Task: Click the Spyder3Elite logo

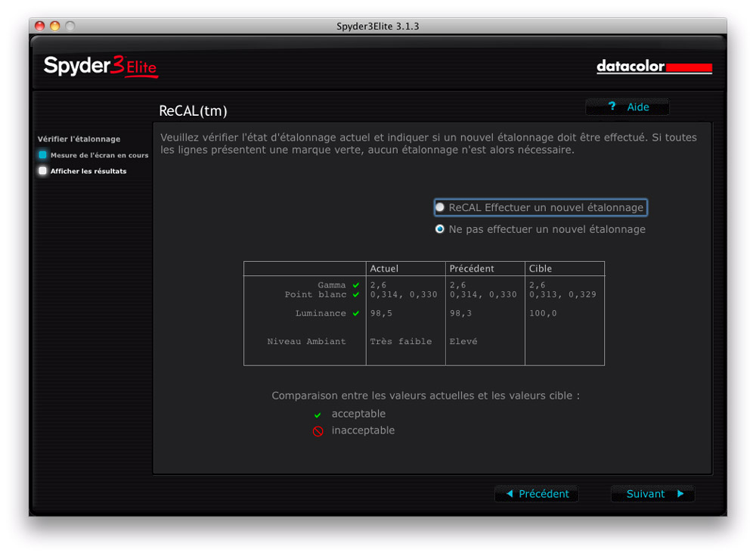Action: coord(101,67)
